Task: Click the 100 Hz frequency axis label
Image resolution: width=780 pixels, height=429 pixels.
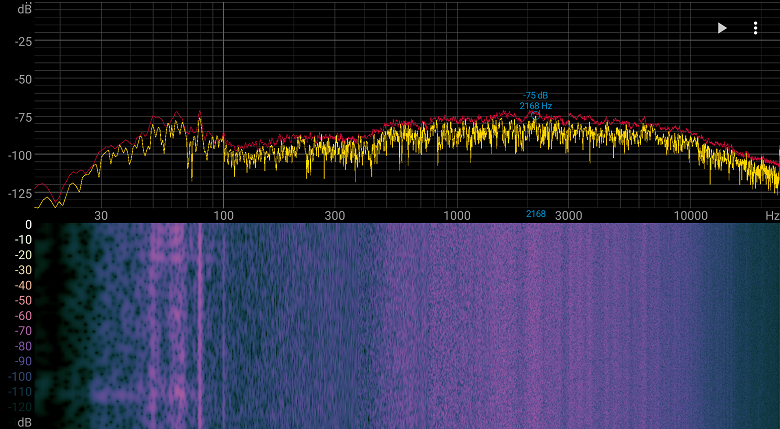Action: (x=223, y=215)
